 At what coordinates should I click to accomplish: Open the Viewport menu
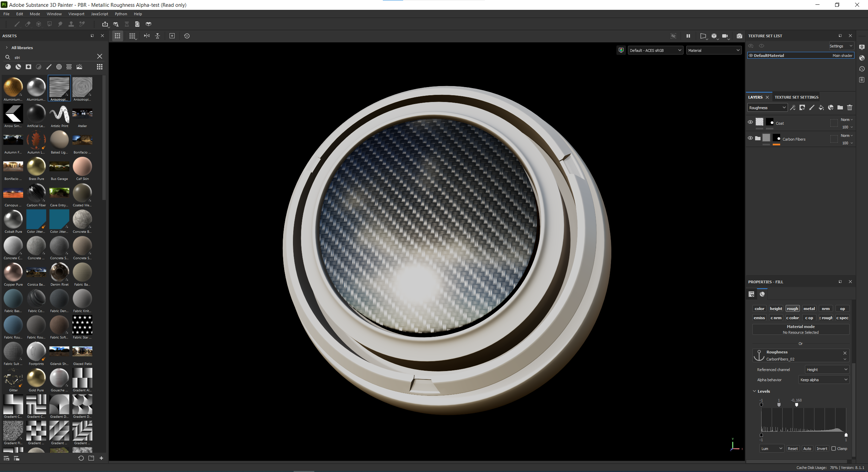click(x=76, y=14)
